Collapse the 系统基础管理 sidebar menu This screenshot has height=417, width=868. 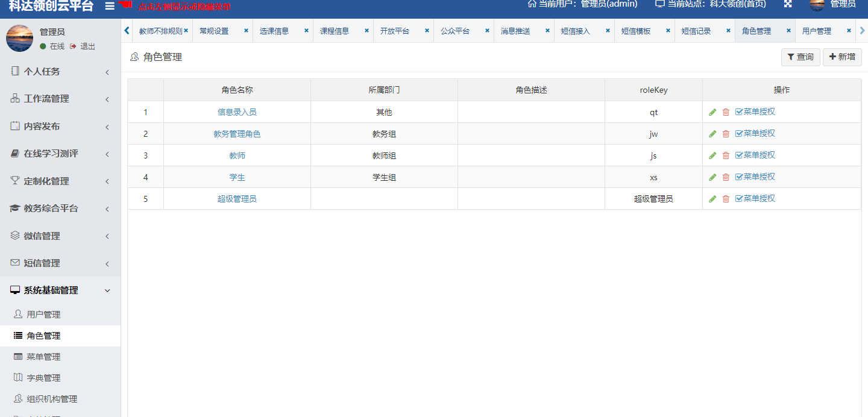coord(60,290)
